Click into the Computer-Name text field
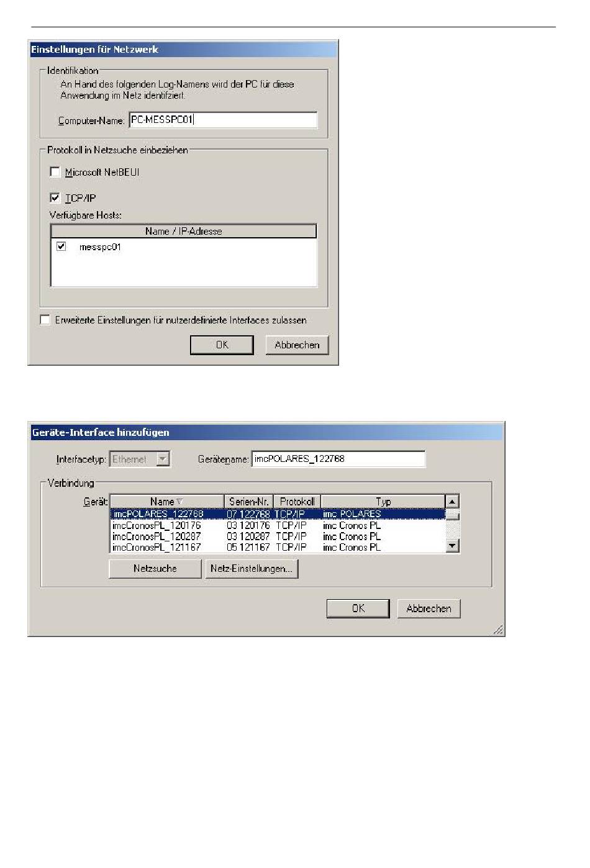This screenshot has height=868, width=590. point(223,120)
